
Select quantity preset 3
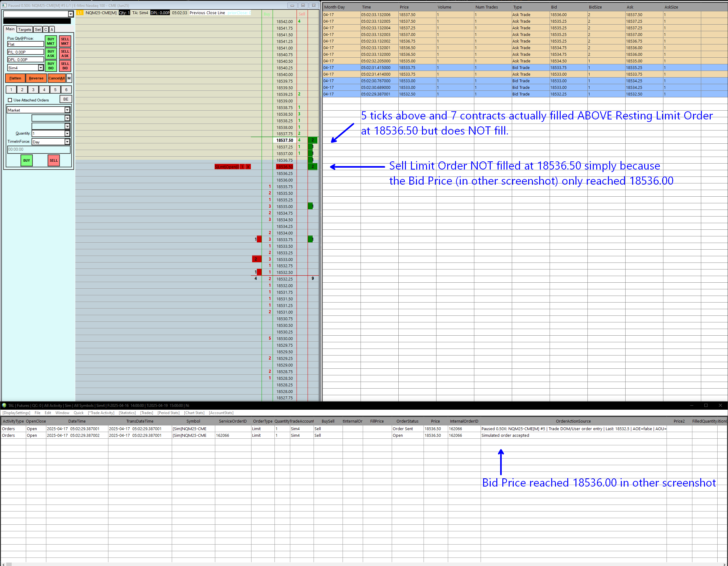click(33, 90)
